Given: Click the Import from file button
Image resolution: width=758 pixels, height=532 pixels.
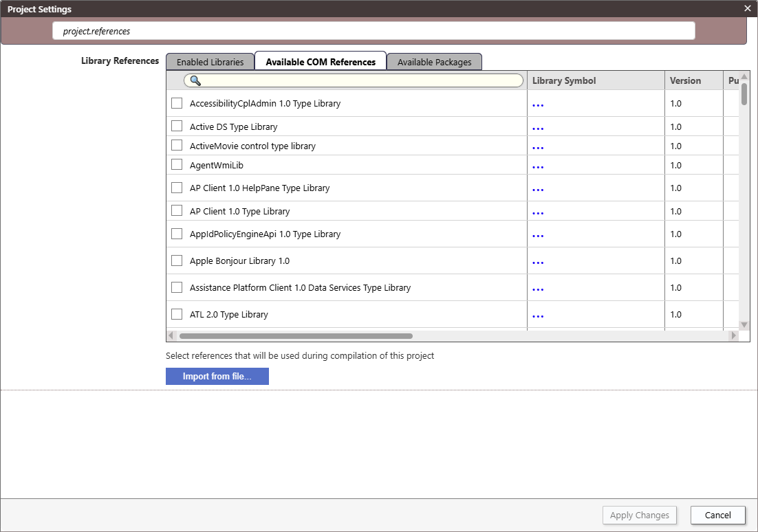Looking at the screenshot, I should [217, 376].
